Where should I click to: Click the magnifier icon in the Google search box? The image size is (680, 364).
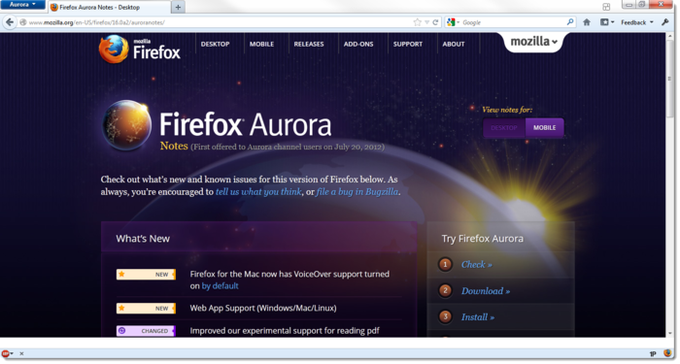coord(570,22)
